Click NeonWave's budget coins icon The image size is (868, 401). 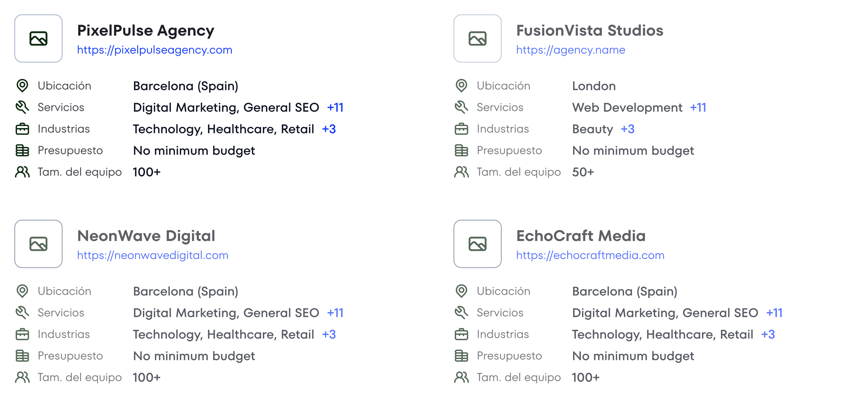(22, 356)
